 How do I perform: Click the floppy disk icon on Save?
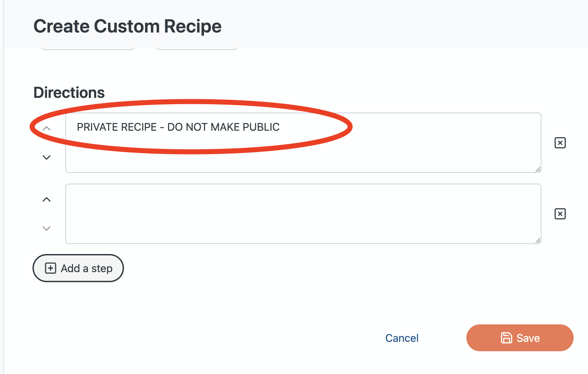tap(506, 338)
